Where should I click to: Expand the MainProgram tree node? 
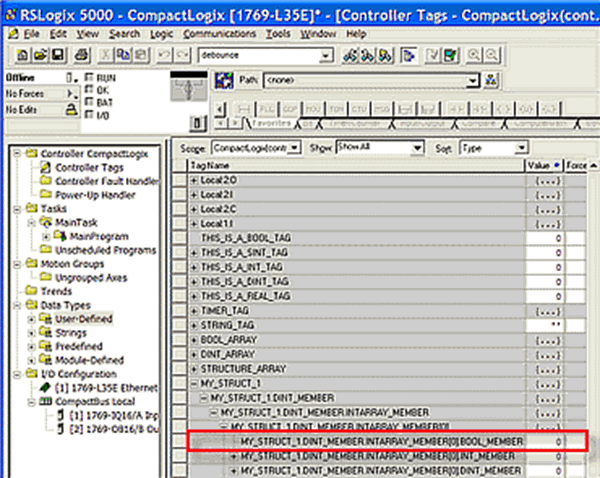46,237
